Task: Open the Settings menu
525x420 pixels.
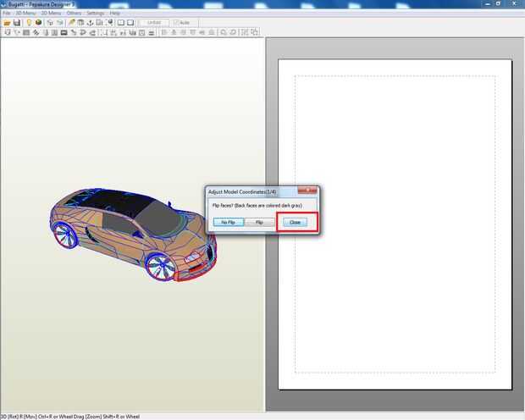Action: (95, 13)
